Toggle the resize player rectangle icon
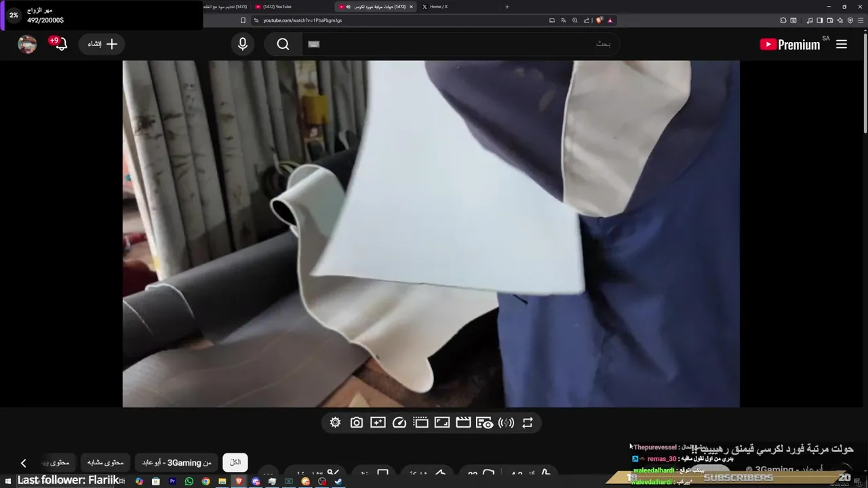868x488 pixels. coord(442,422)
